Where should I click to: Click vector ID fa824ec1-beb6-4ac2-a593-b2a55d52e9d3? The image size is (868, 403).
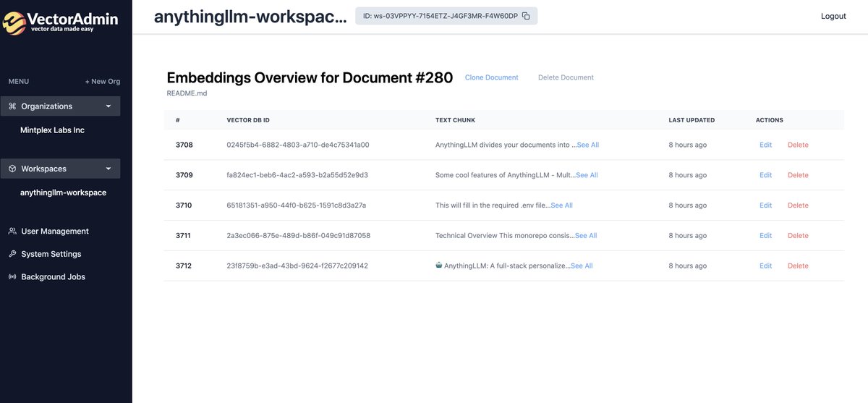coord(298,175)
